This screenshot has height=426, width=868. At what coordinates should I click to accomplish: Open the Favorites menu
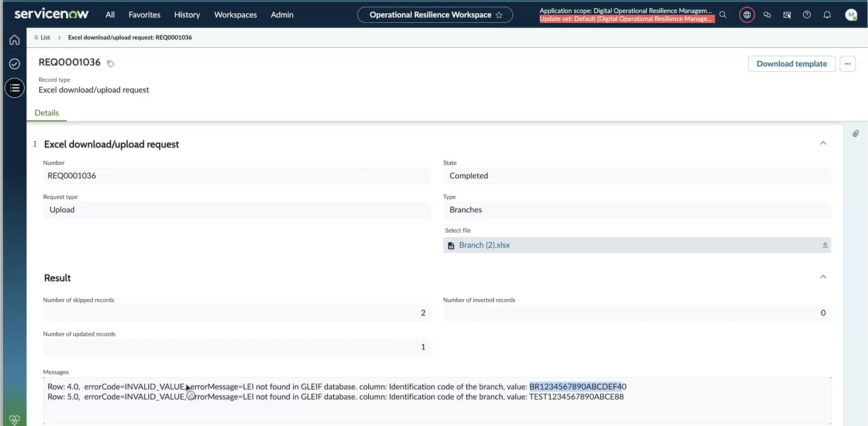[x=144, y=14]
